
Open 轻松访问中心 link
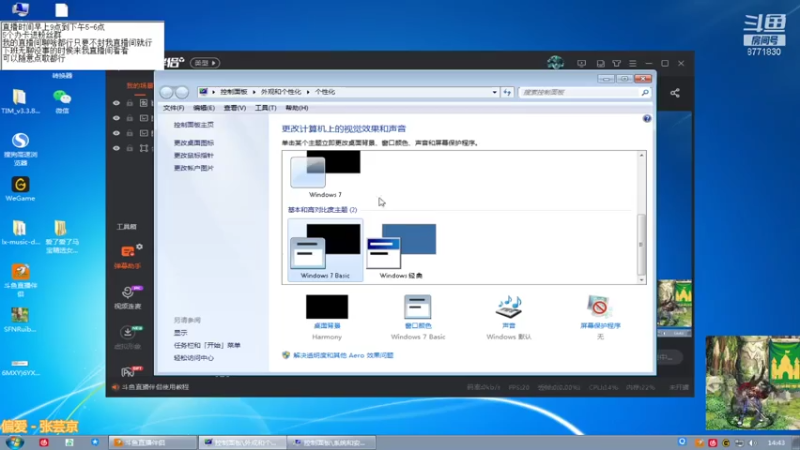(x=193, y=358)
